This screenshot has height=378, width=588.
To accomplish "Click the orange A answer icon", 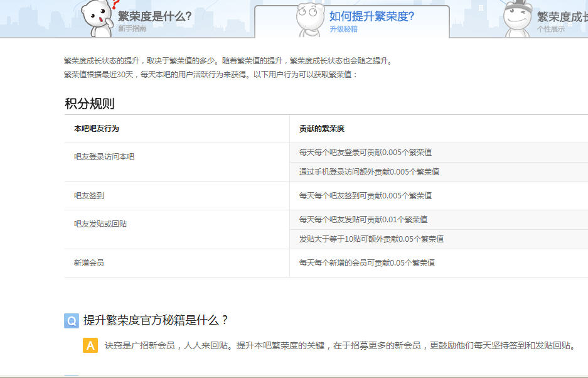I will [x=90, y=345].
